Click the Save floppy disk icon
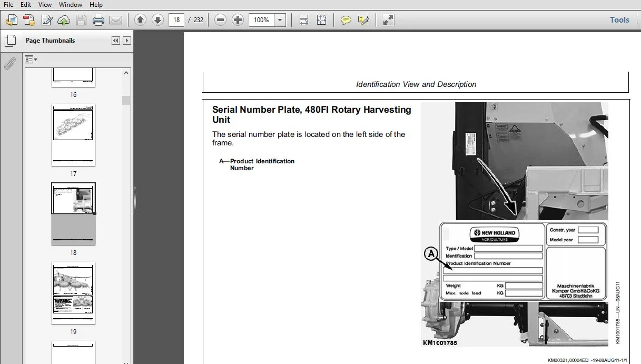The image size is (641, 364). pyautogui.click(x=81, y=20)
